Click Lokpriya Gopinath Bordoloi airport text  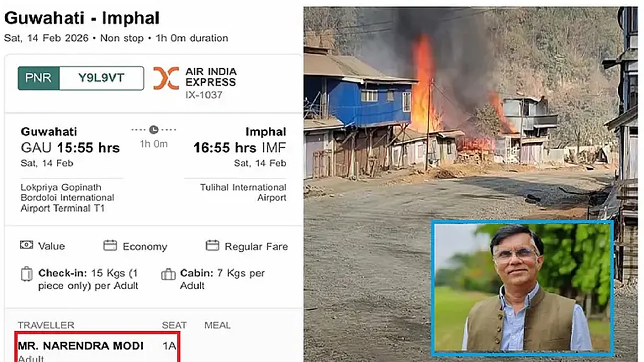(x=68, y=198)
